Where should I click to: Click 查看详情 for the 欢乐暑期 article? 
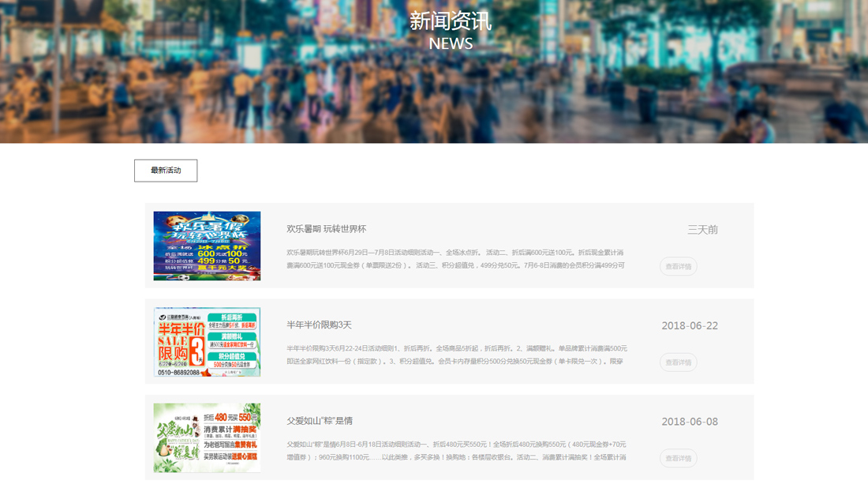tap(678, 266)
